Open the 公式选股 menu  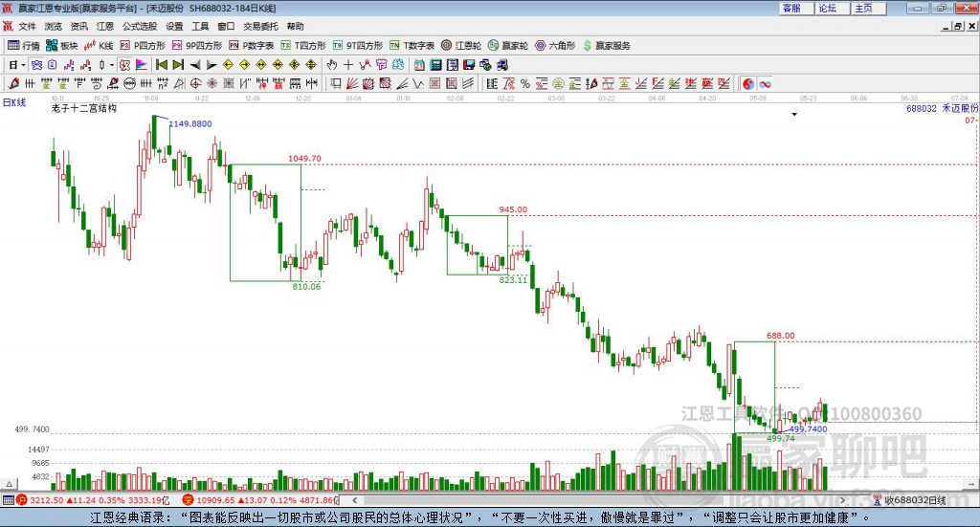pyautogui.click(x=140, y=26)
